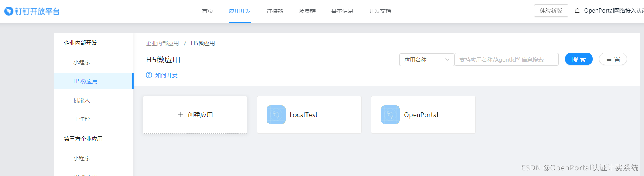Image resolution: width=644 pixels, height=176 pixels.
Task: Open the 场景群 tab
Action: pos(307,11)
